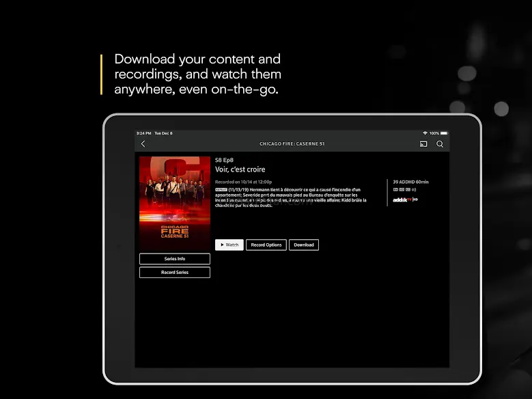
Task: Tap the 3:24 PM clock
Action: (x=144, y=133)
